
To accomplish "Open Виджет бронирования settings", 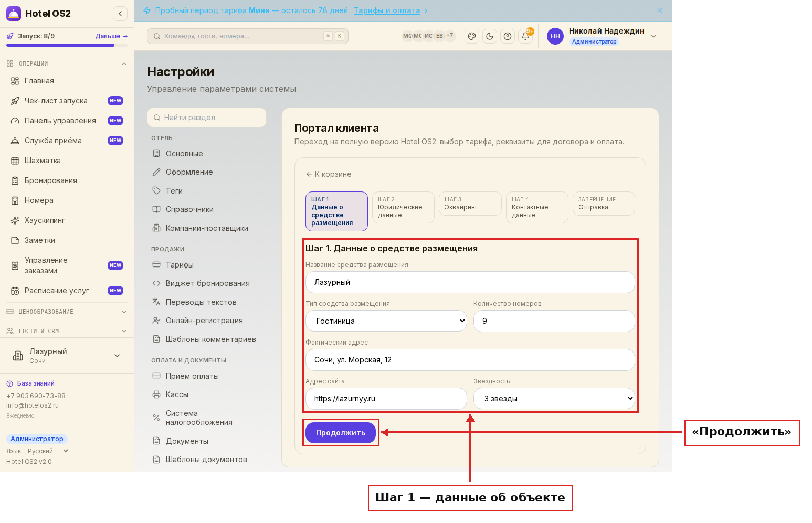I will coord(207,283).
